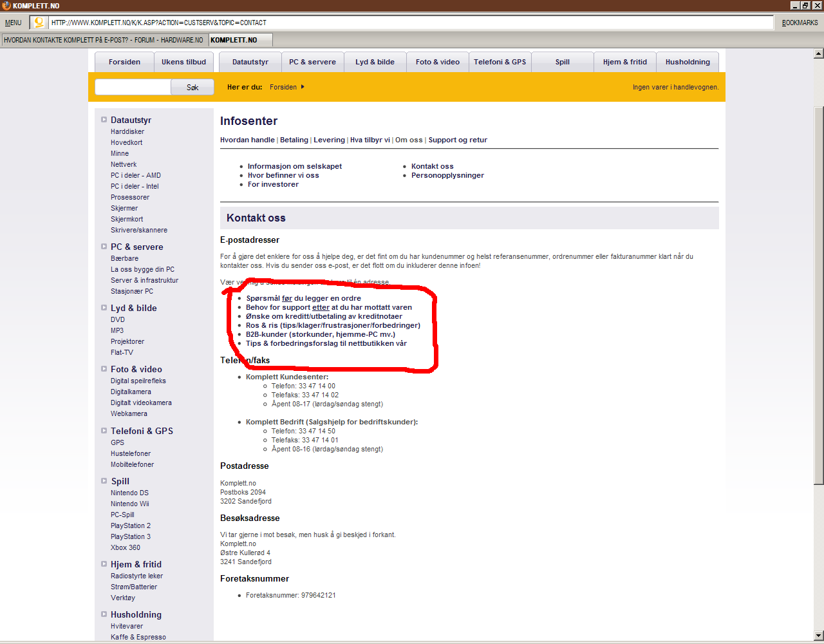Open the Levering info link
Viewport: 824px width, 644px height.
[x=329, y=140]
